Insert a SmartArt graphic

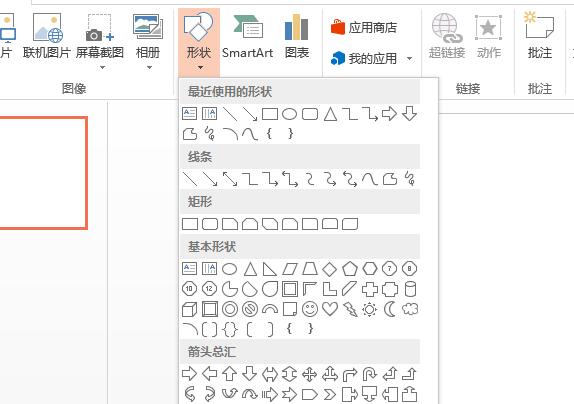[x=247, y=37]
